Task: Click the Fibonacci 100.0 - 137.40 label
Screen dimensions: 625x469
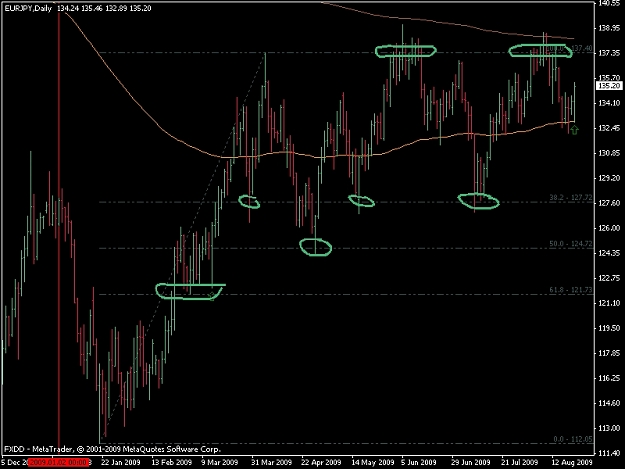Action: coord(569,48)
